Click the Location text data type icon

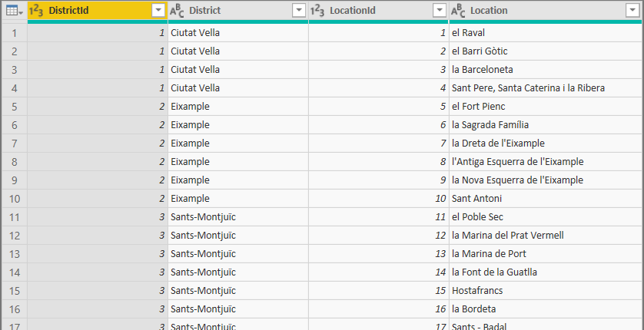(x=458, y=11)
